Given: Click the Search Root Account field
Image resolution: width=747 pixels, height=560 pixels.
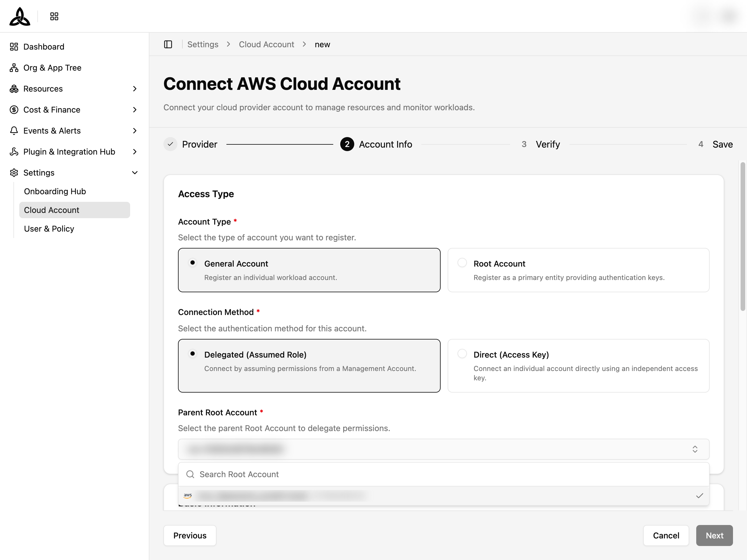Looking at the screenshot, I should 444,474.
